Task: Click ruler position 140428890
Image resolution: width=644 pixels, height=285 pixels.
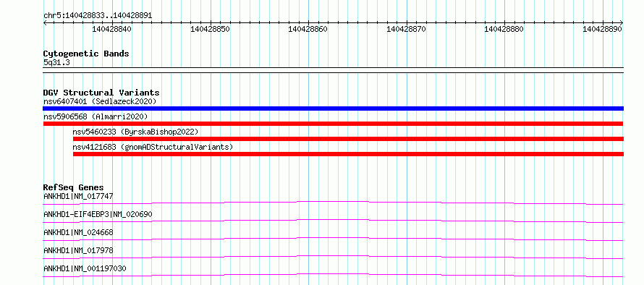Action: click(603, 29)
